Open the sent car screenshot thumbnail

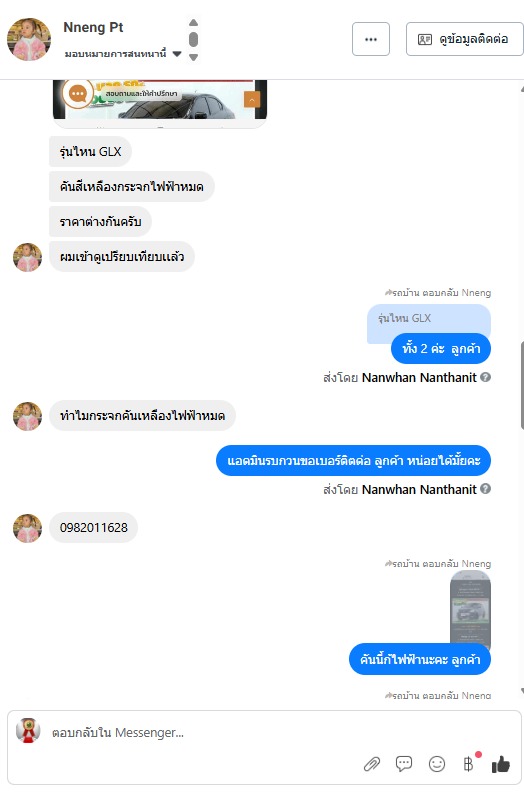[470, 609]
